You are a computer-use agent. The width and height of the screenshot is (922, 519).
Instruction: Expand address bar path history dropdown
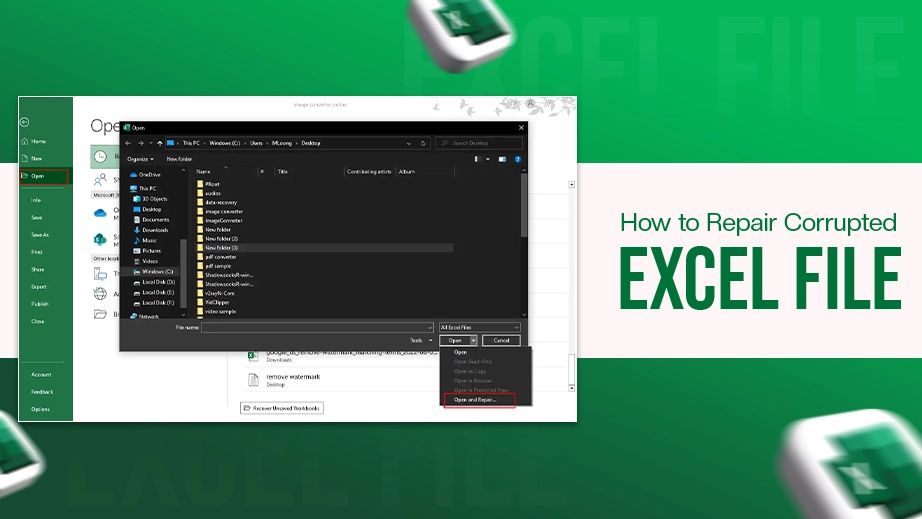[409, 143]
